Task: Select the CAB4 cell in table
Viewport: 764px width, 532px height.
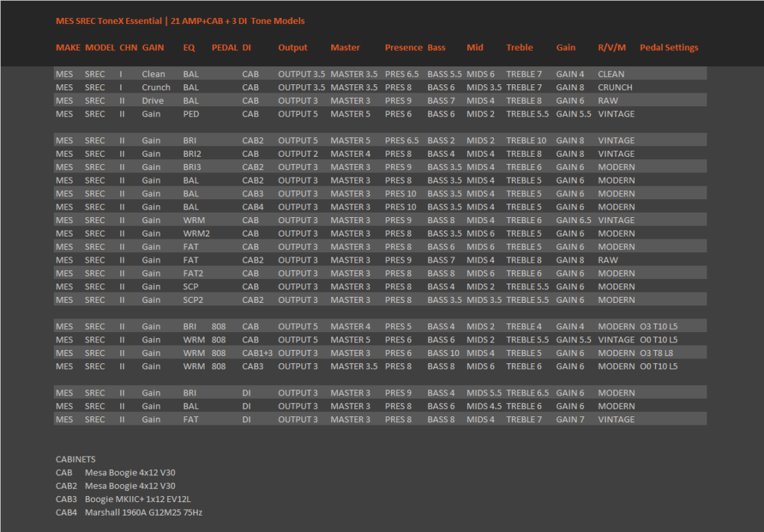Action: click(253, 207)
